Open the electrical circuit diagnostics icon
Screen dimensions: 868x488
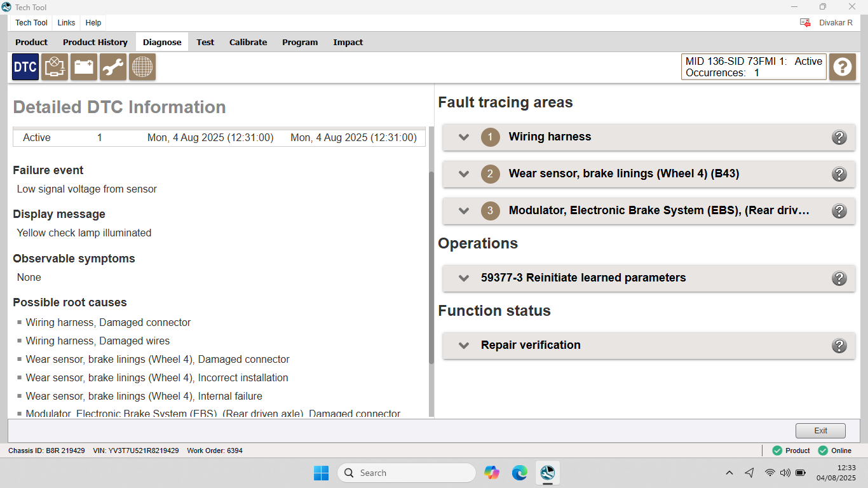(x=55, y=67)
